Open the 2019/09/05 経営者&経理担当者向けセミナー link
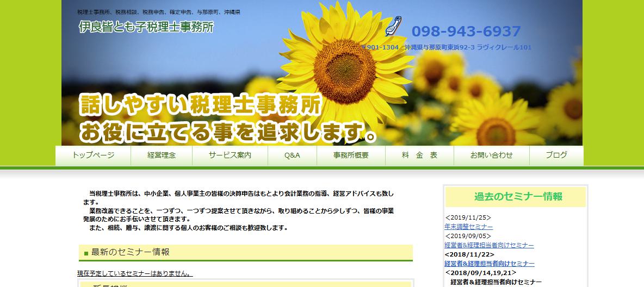This screenshot has width=644, height=287. [489, 246]
